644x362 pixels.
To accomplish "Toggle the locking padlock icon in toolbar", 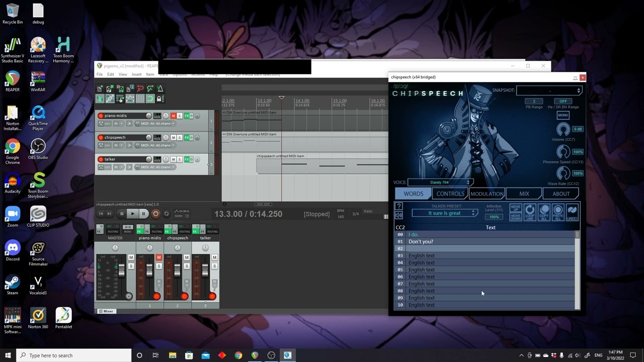I will click(x=160, y=99).
